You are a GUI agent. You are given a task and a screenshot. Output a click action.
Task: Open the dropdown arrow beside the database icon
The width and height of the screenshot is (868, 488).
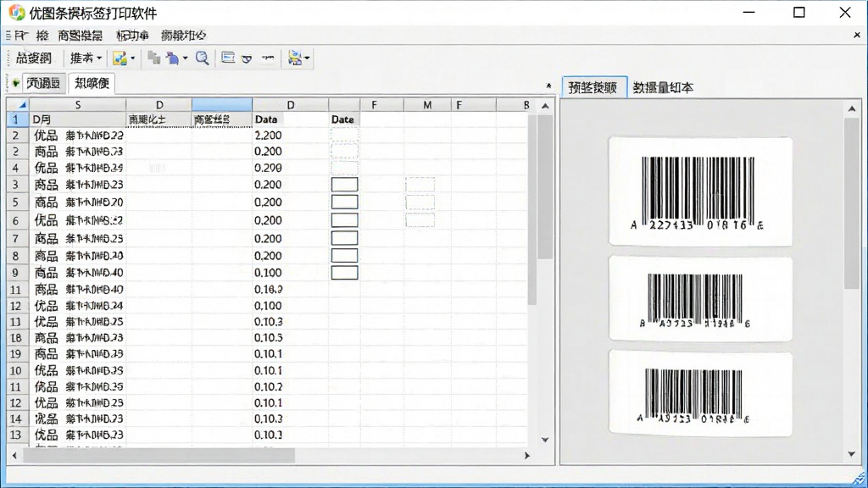click(x=307, y=58)
